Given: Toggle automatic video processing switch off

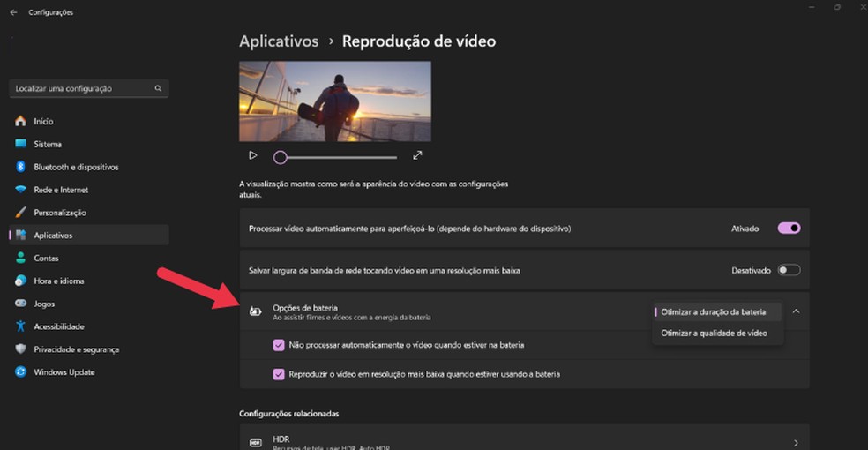Looking at the screenshot, I should (789, 228).
